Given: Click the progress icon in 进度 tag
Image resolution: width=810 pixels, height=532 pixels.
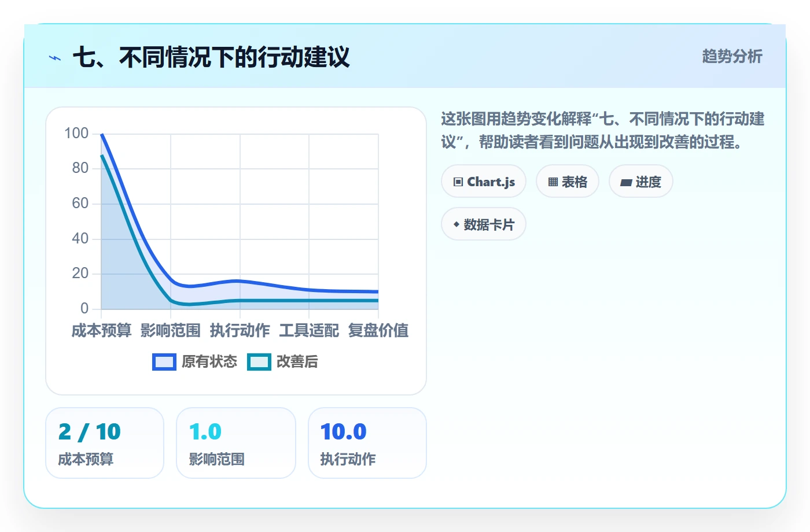Looking at the screenshot, I should [626, 182].
